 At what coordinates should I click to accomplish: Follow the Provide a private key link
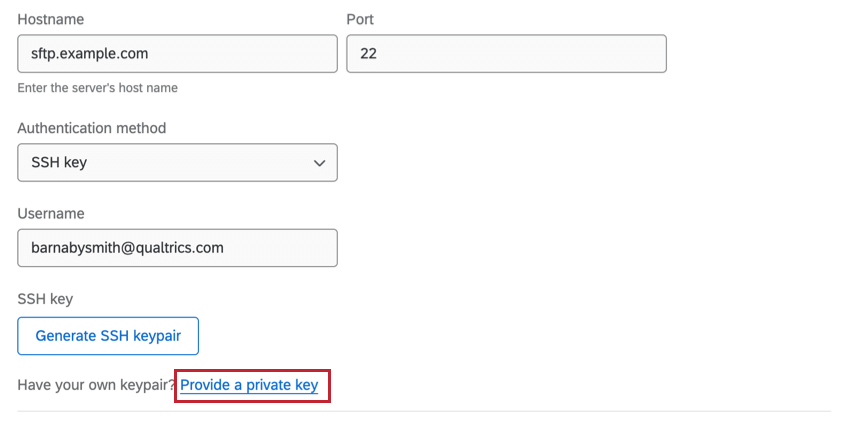click(x=249, y=386)
